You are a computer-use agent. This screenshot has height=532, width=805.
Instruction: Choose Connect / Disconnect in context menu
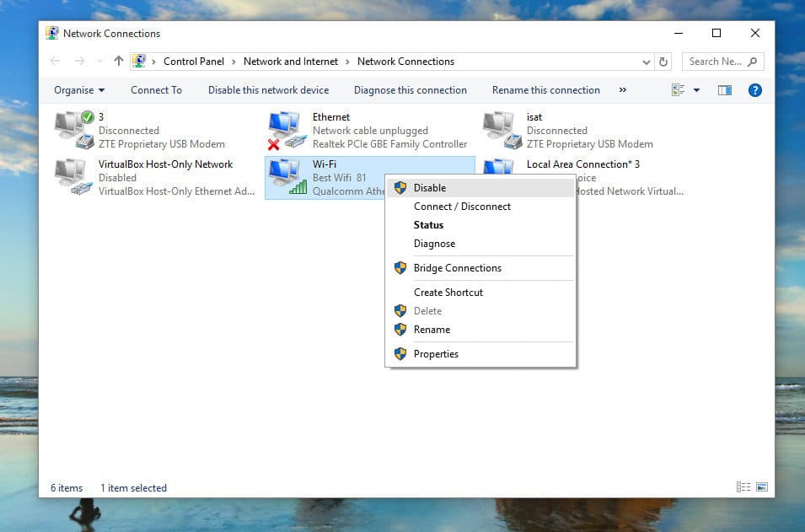click(x=480, y=207)
